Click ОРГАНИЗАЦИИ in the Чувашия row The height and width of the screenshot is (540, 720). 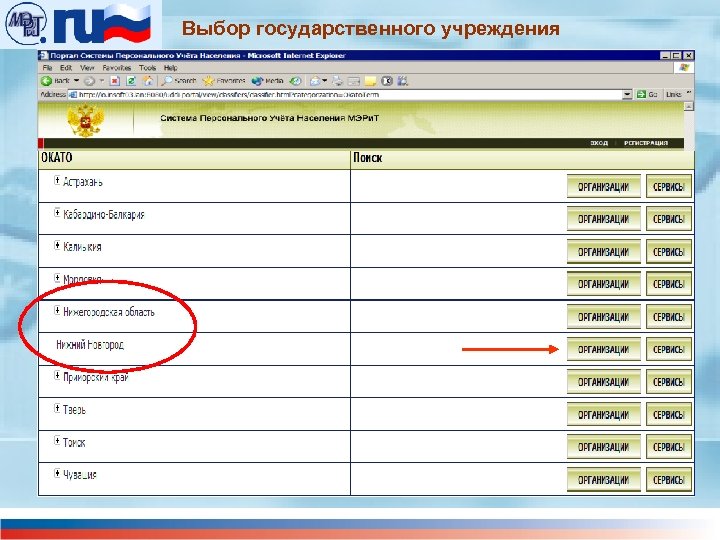click(603, 480)
